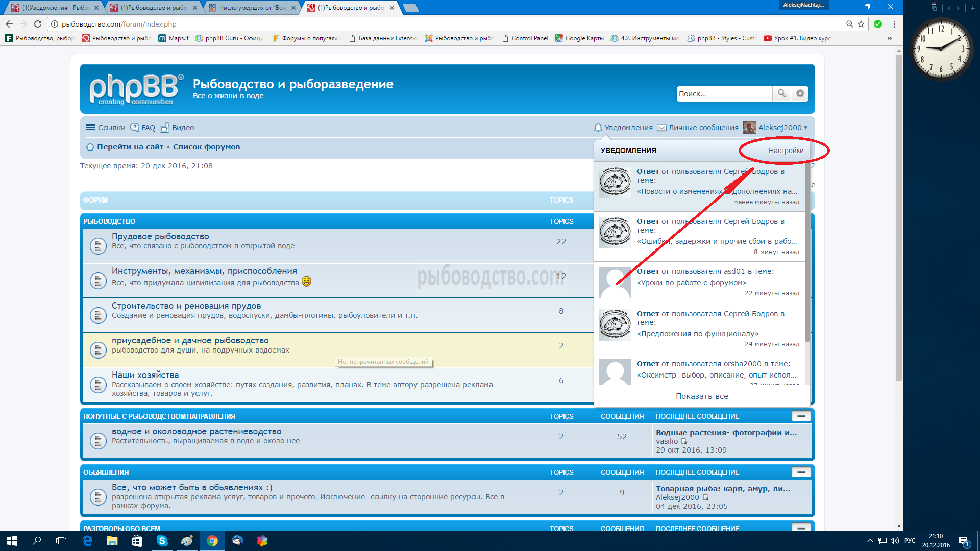Collapse the Разговоры обо всем category
This screenshot has width=980, height=551.
point(801,528)
